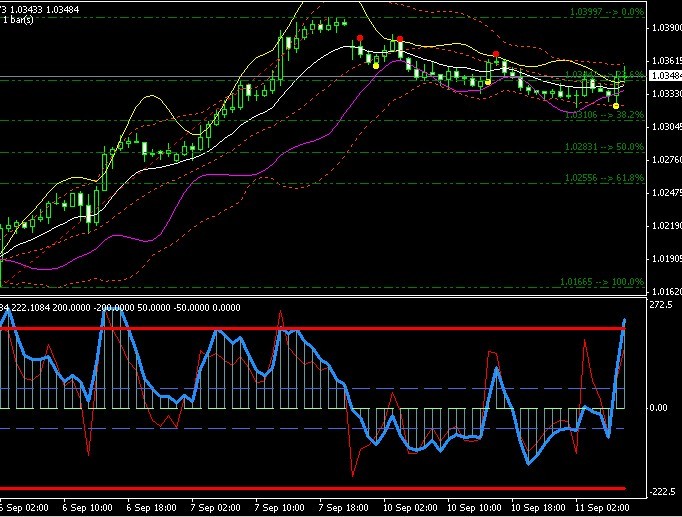
Task: Click the 1.0190 price axis value
Action: tap(666, 259)
